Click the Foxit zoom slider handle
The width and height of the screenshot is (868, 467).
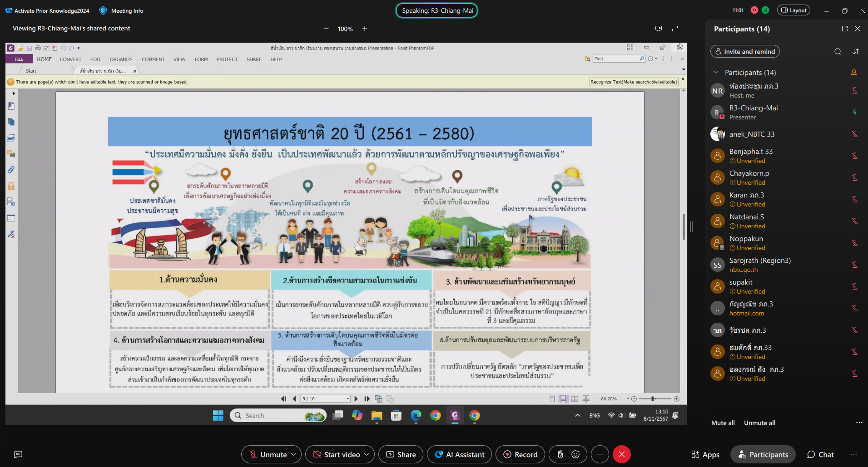click(x=653, y=399)
